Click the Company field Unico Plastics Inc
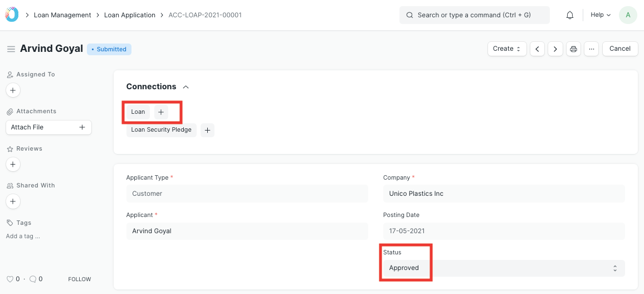Image resolution: width=644 pixels, height=294 pixels. (504, 194)
